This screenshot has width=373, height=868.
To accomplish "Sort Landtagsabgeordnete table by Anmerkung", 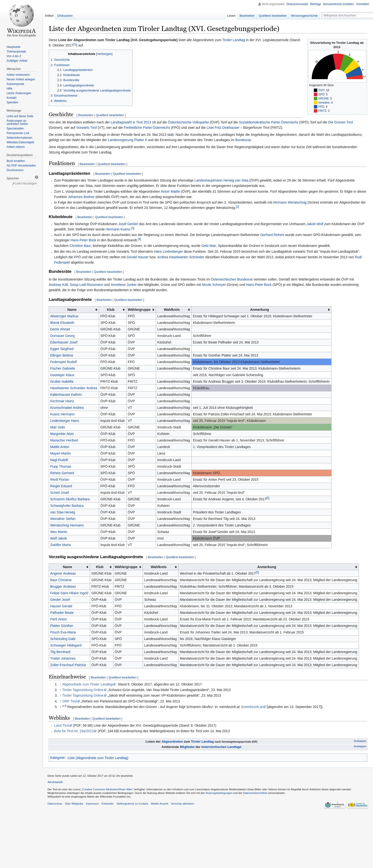I will click(x=261, y=310).
